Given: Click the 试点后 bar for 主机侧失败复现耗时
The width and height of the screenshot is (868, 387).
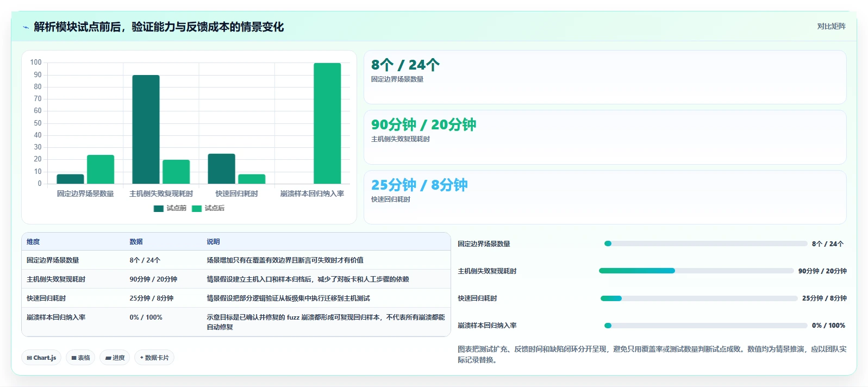Looking at the screenshot, I should (176, 172).
